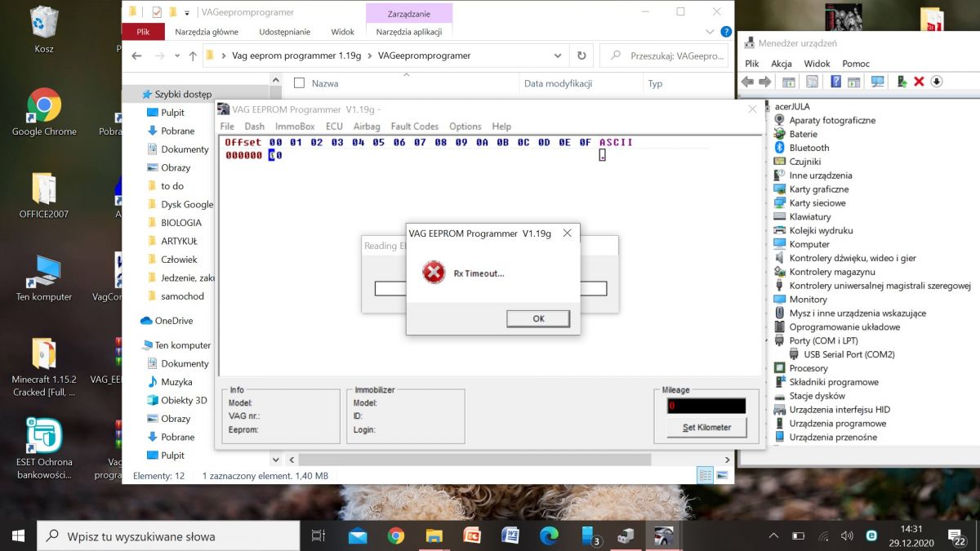Refresh the Explorer address bar
This screenshot has height=551, width=980.
coord(581,56)
